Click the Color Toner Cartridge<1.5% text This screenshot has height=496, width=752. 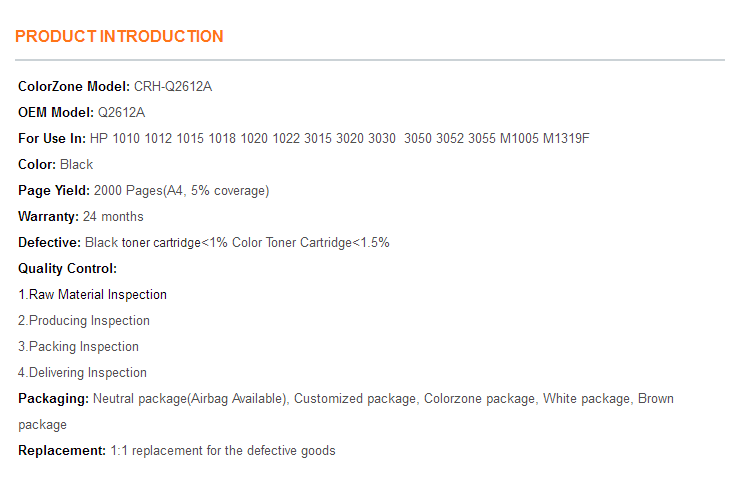tap(311, 243)
